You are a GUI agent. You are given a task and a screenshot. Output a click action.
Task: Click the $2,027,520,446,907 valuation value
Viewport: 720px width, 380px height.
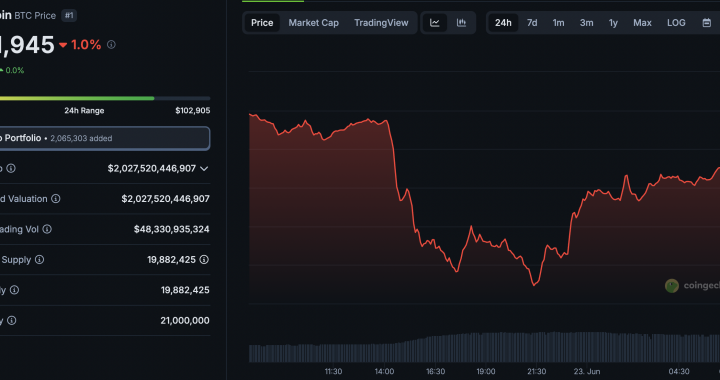[x=165, y=199]
